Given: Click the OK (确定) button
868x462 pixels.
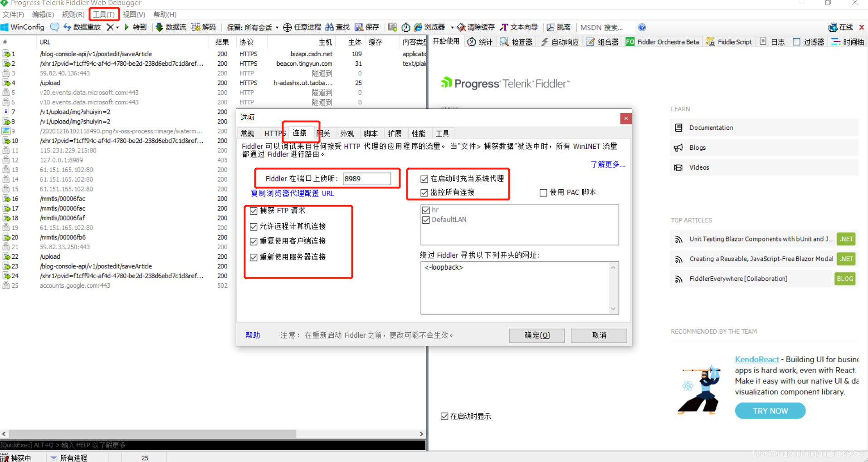Looking at the screenshot, I should tap(537, 335).
